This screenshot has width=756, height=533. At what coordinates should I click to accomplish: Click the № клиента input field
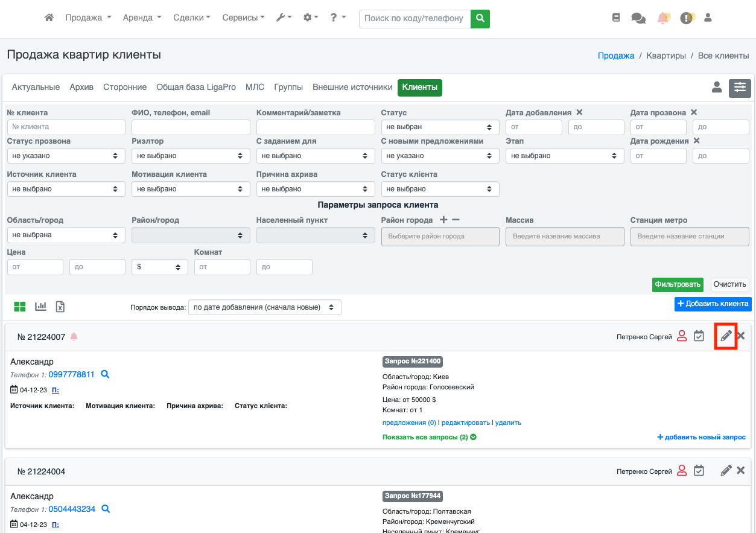coord(66,127)
